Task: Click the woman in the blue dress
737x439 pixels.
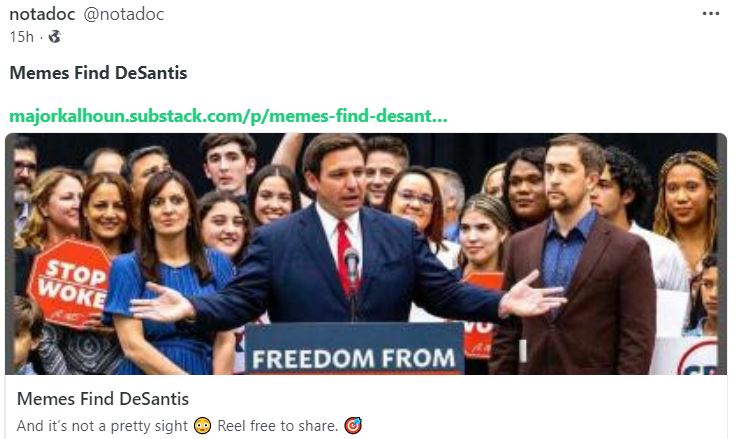Action: pyautogui.click(x=169, y=277)
